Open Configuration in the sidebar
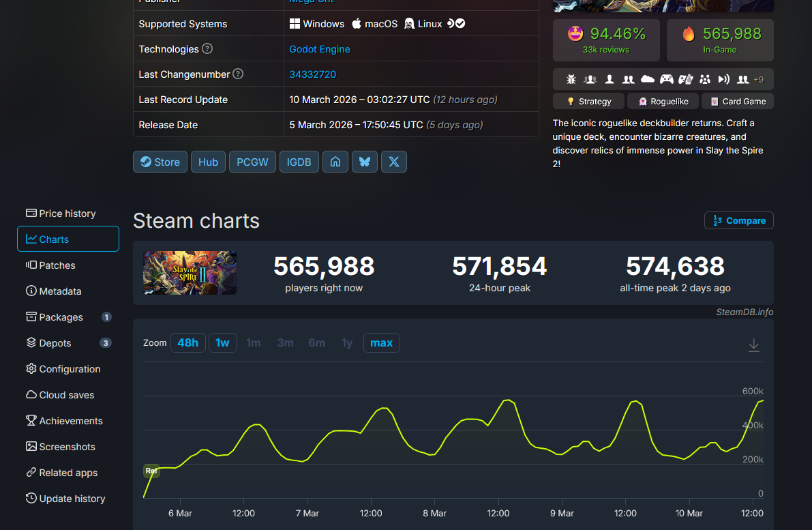 (x=68, y=369)
